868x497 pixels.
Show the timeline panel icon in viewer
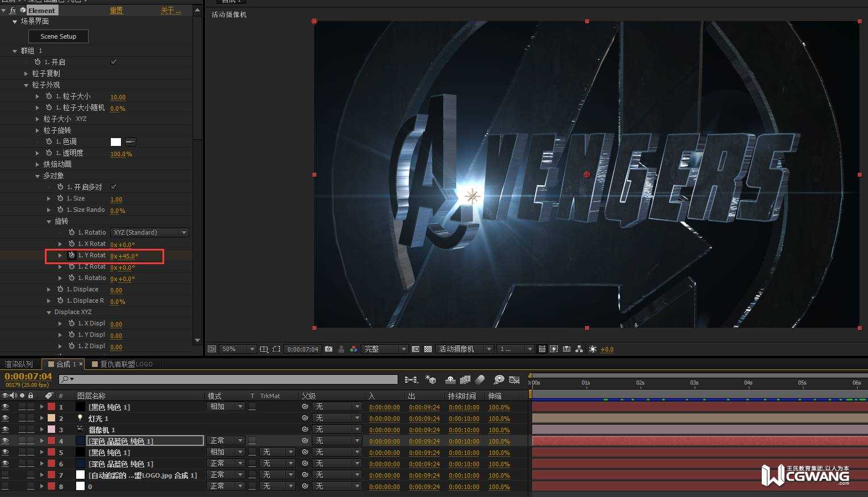(566, 349)
